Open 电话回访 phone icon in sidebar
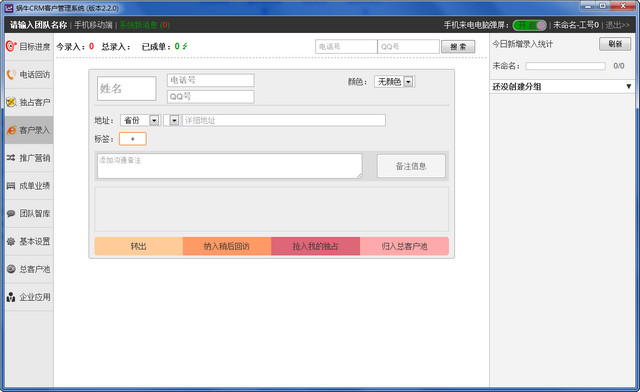The width and height of the screenshot is (640, 392). point(11,74)
